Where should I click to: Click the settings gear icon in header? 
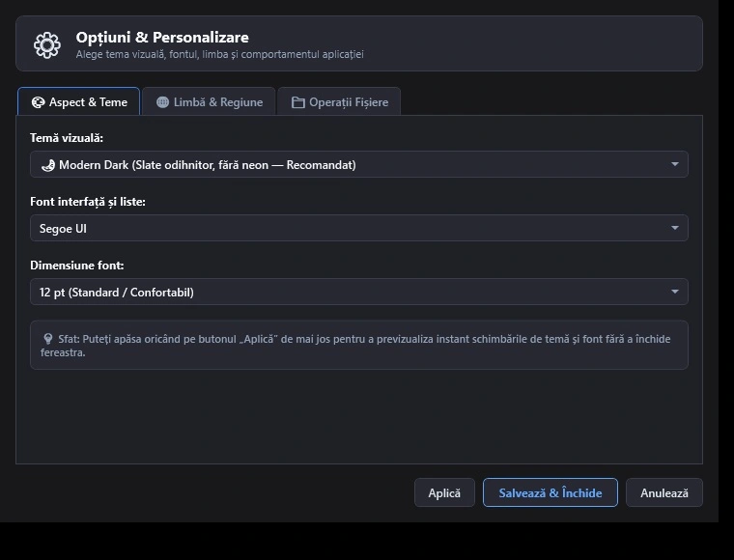pos(46,45)
